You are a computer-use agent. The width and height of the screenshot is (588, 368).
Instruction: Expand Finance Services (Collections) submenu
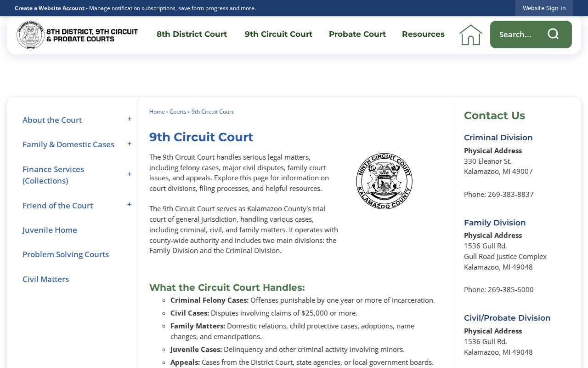pyautogui.click(x=130, y=174)
